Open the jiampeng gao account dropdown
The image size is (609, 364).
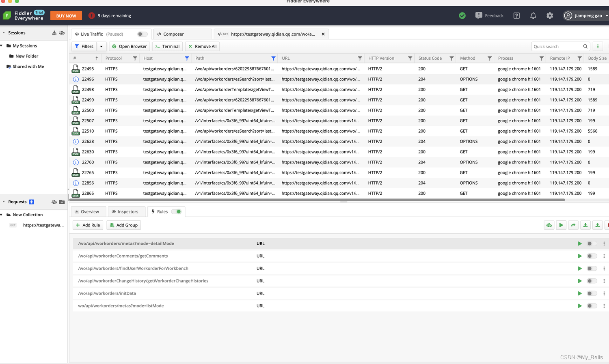point(585,15)
